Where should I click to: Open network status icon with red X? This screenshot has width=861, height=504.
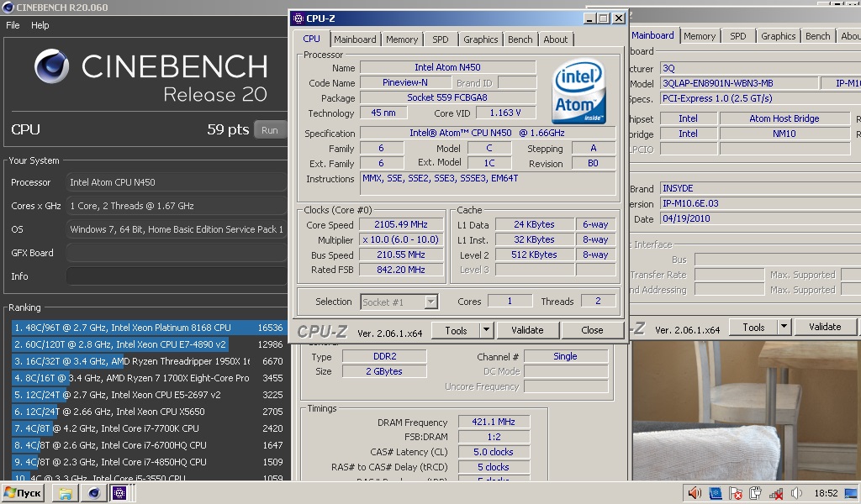[x=776, y=493]
